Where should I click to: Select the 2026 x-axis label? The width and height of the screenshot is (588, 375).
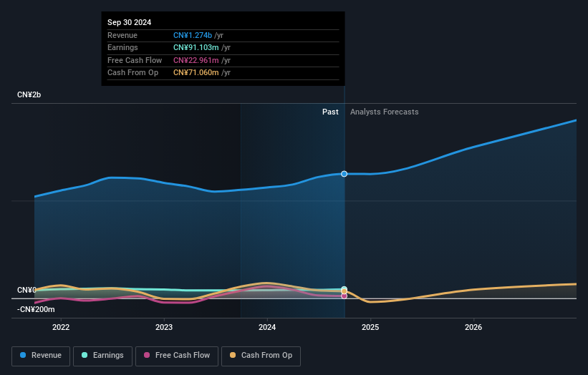(473, 327)
